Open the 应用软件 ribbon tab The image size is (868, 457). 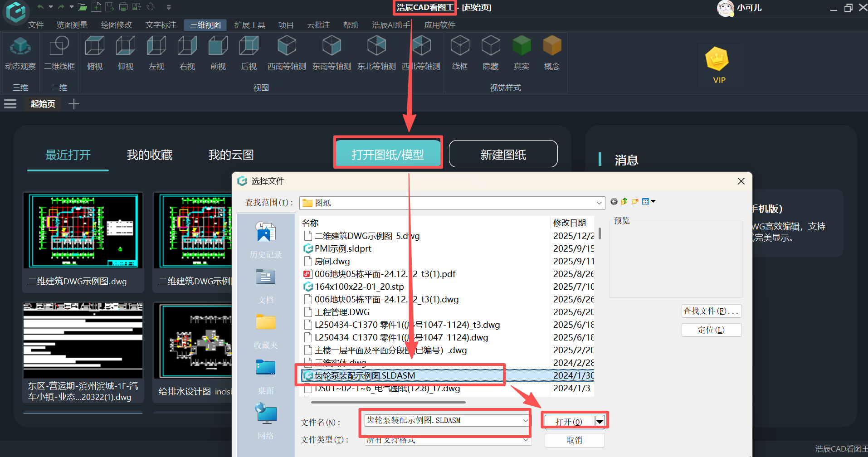[440, 25]
